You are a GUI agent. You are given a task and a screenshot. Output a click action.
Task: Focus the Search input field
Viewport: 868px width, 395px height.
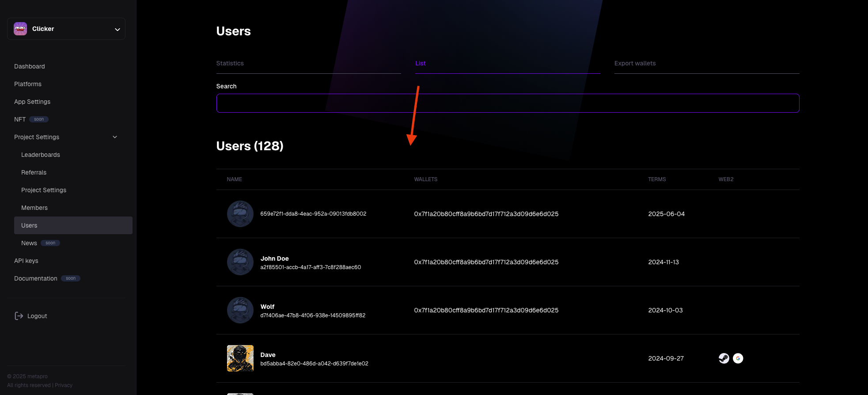point(508,103)
